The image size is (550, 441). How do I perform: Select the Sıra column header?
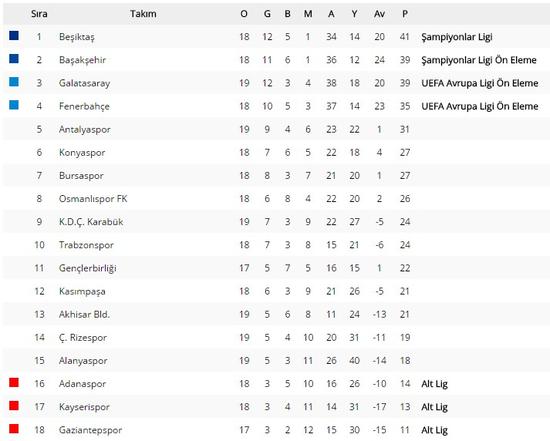[39, 14]
